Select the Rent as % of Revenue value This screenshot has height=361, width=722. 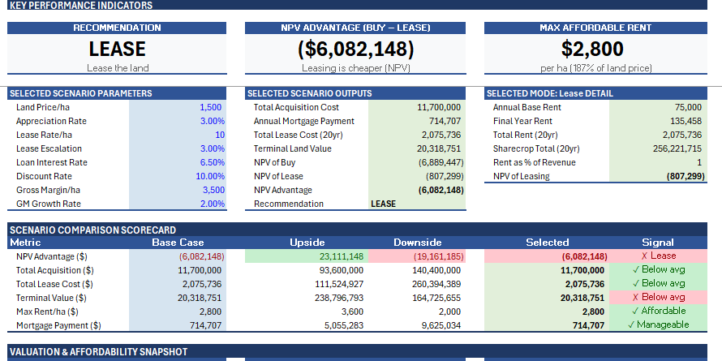click(658, 163)
